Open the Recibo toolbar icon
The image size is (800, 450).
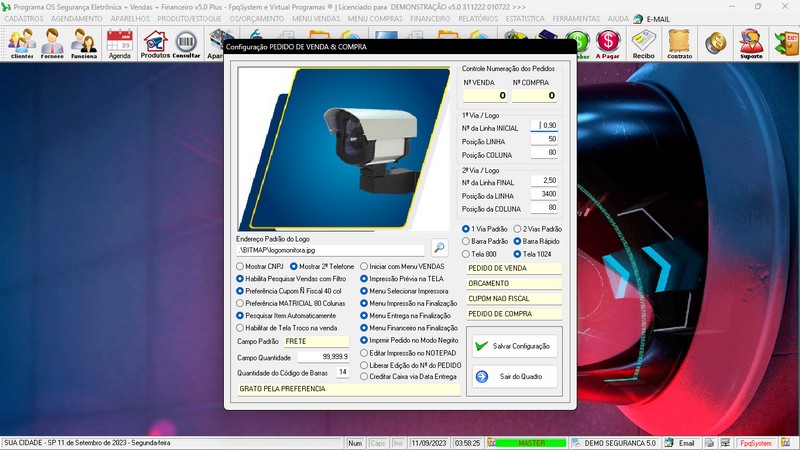click(643, 44)
